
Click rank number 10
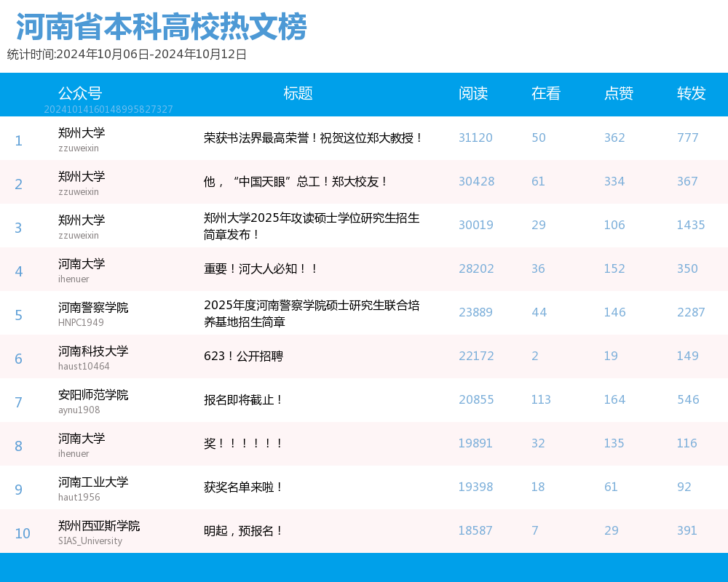pos(23,533)
